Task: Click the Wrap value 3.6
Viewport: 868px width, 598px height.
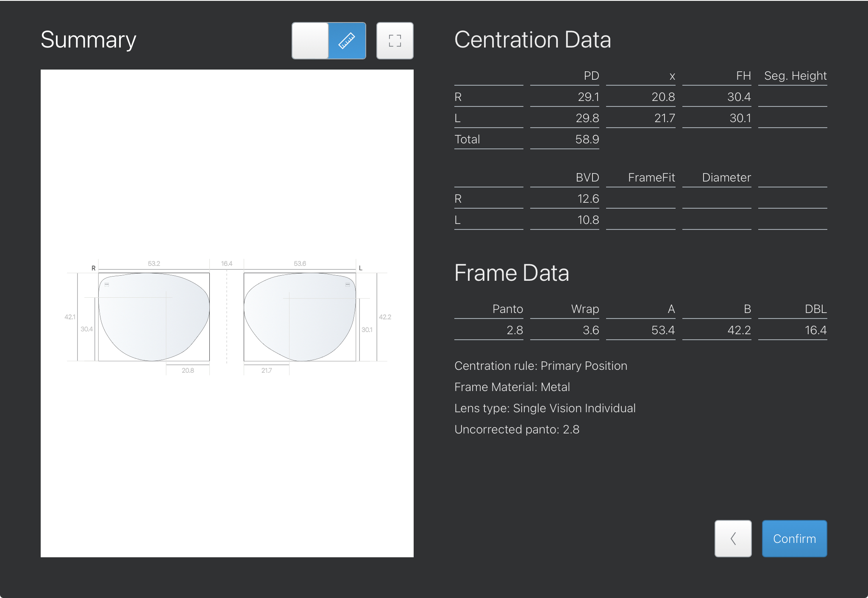Action: point(590,330)
